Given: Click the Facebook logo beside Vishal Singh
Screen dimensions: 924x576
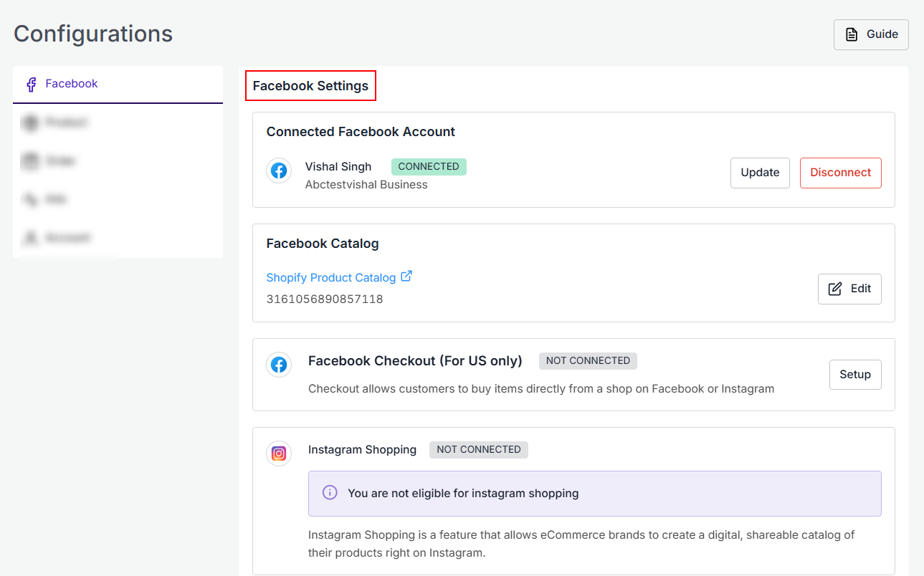Looking at the screenshot, I should click(279, 171).
